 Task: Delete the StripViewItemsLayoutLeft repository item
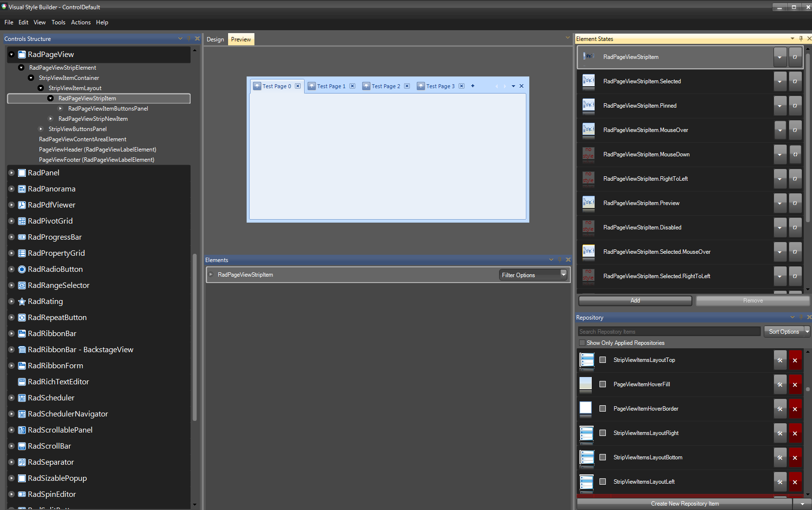(795, 482)
